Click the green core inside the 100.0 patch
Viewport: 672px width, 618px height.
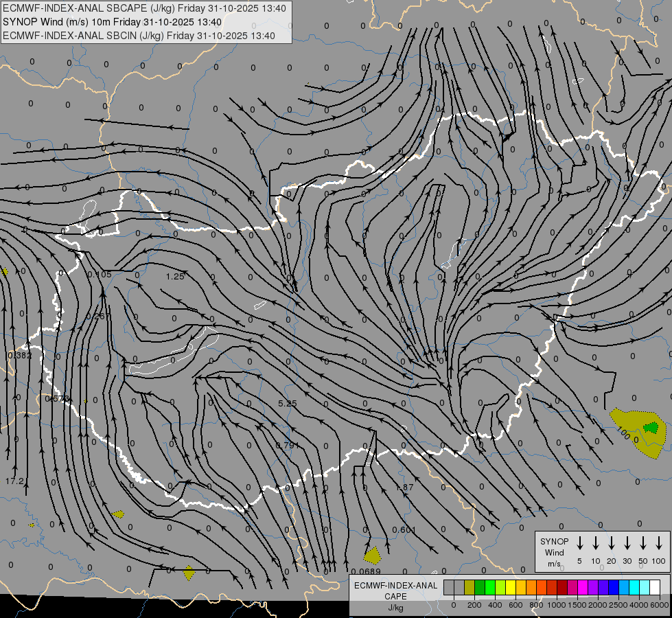[x=651, y=428]
